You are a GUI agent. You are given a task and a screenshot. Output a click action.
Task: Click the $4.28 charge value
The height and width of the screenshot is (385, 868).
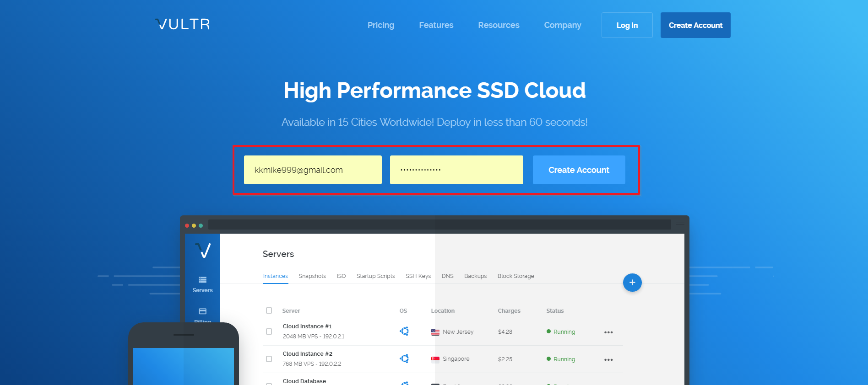(505, 332)
